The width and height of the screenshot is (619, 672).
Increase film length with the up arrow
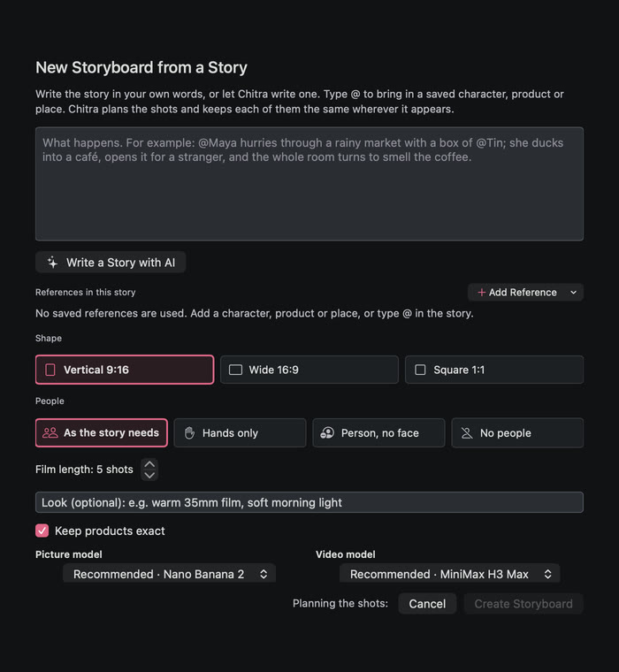click(149, 464)
